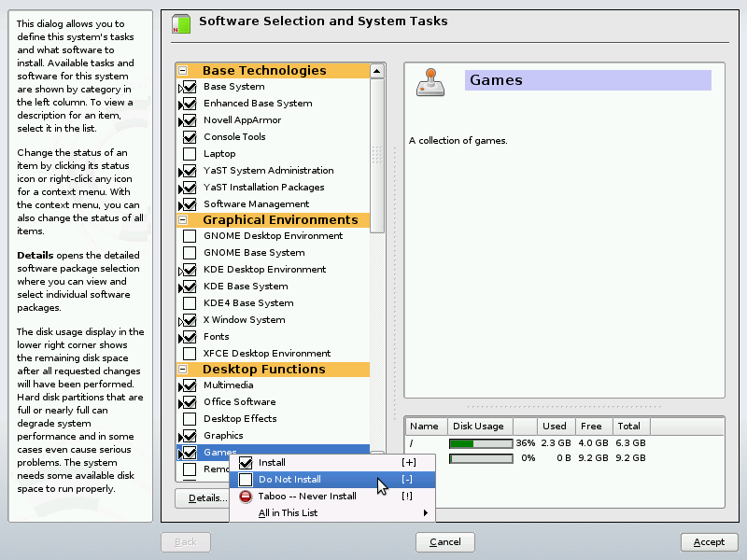Open the All in This List submenu arrow
This screenshot has width=747, height=560.
coord(426,512)
